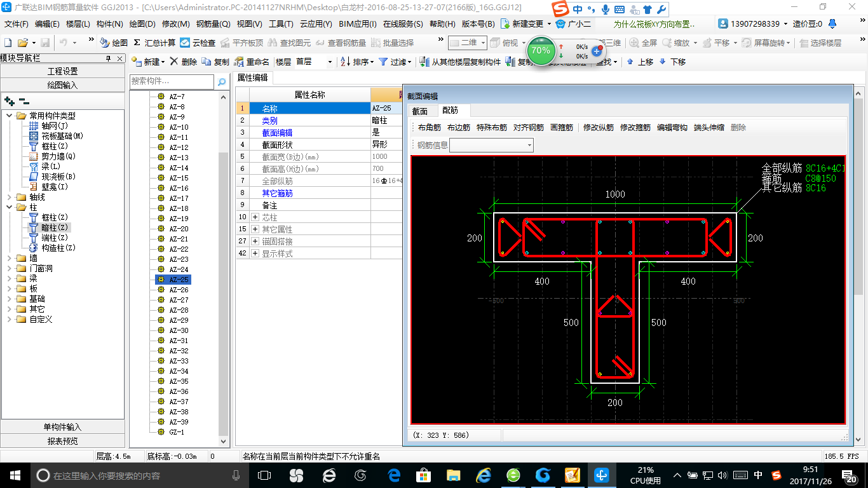
Task: Click the collapse-all minus icon in navigator
Action: [24, 101]
